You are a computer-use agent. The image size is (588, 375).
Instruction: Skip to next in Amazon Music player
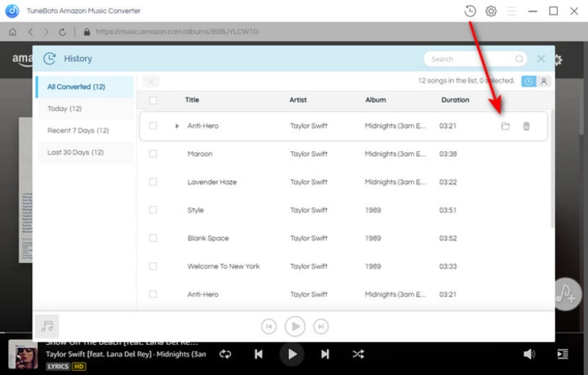325,354
